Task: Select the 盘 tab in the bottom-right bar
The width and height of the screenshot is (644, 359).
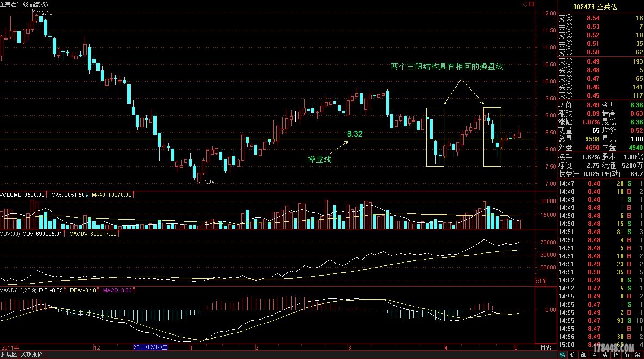Action: click(x=595, y=355)
